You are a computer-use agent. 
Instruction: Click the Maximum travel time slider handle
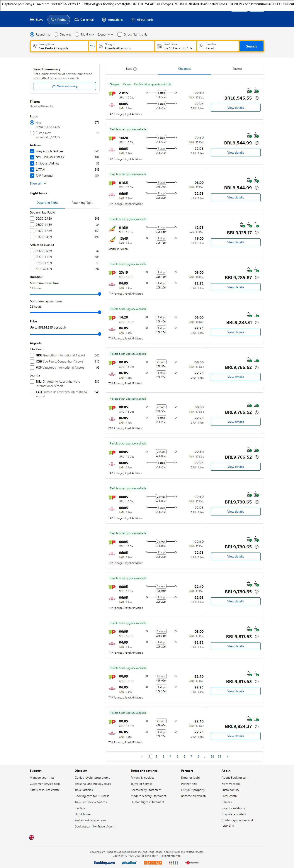(99, 294)
